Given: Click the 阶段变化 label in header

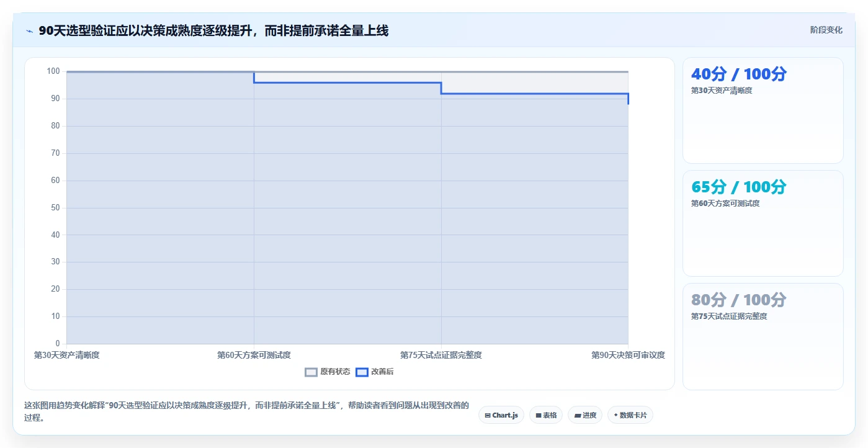Looking at the screenshot, I should pos(826,30).
